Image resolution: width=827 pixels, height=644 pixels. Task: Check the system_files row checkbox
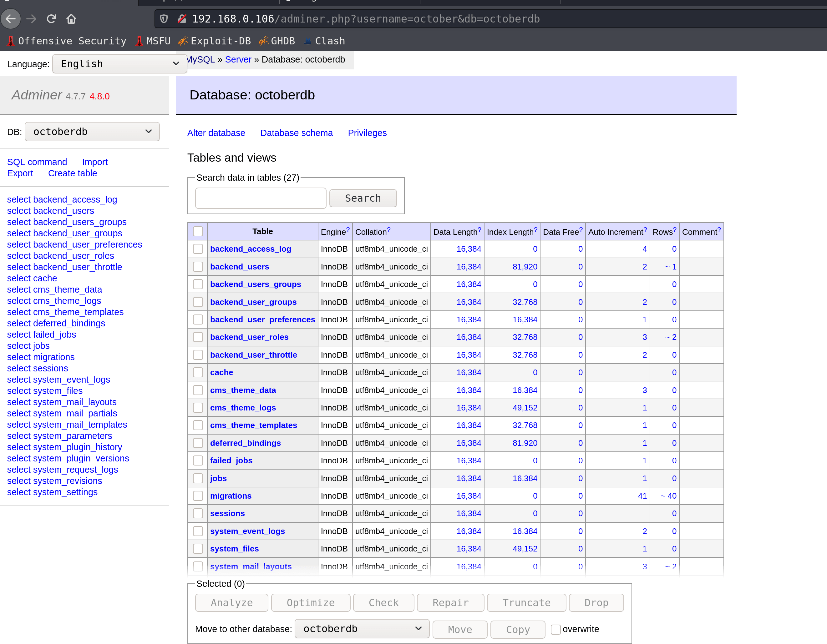click(198, 548)
